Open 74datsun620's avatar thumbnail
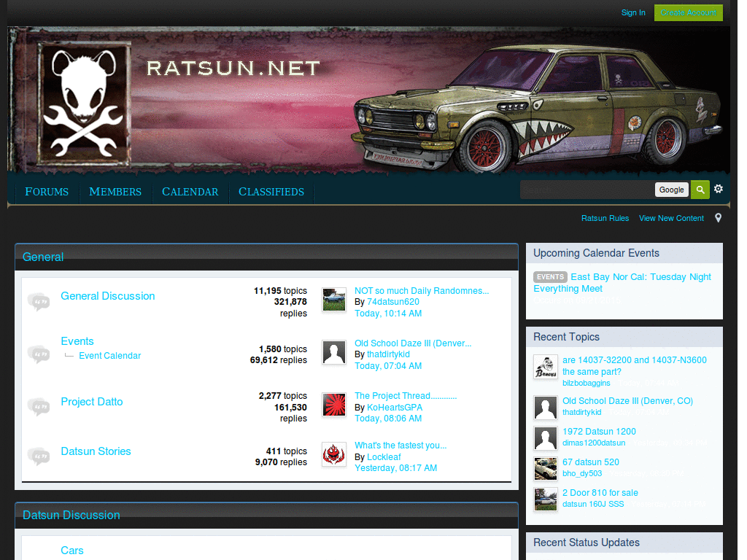This screenshot has height=560, width=747. click(334, 300)
